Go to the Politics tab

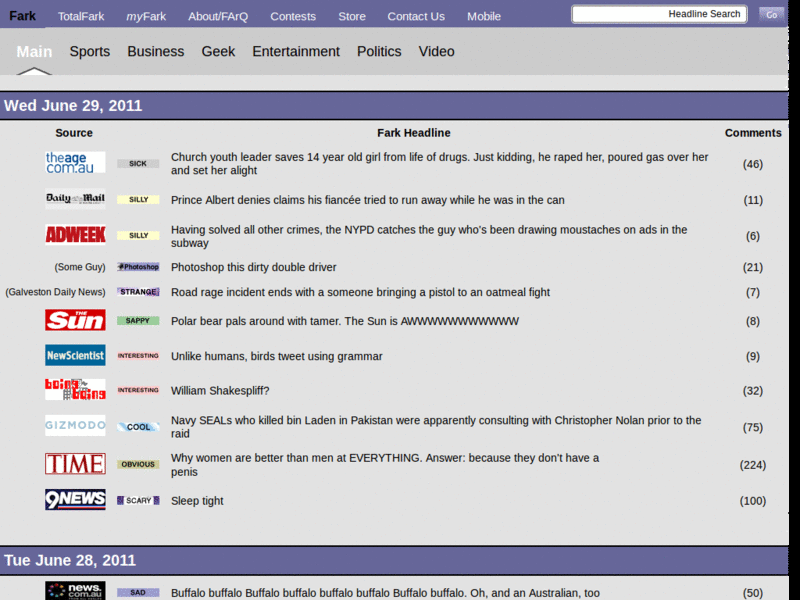pyautogui.click(x=379, y=52)
